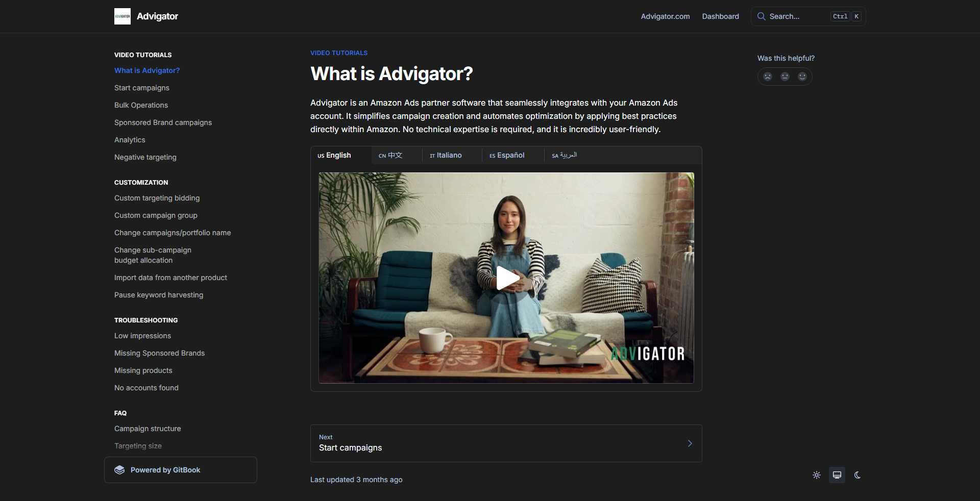Rate page with happy face icon
Image resolution: width=980 pixels, height=501 pixels.
(x=802, y=77)
